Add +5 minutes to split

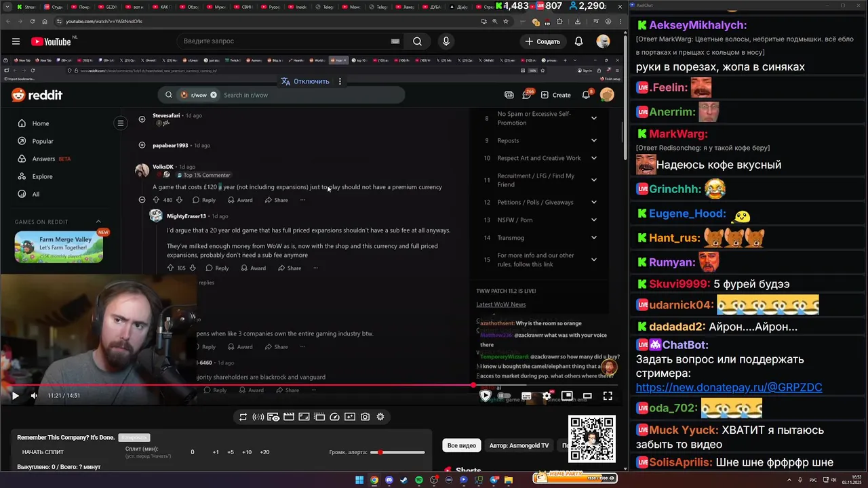point(231,452)
